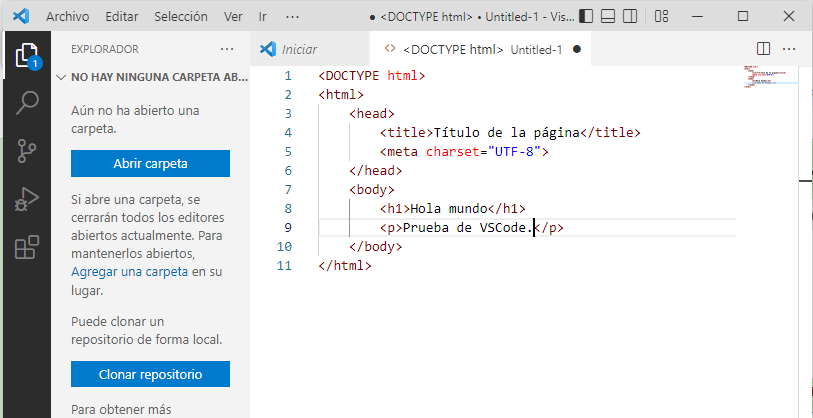Click the Abrir carpeta button

coord(150,164)
